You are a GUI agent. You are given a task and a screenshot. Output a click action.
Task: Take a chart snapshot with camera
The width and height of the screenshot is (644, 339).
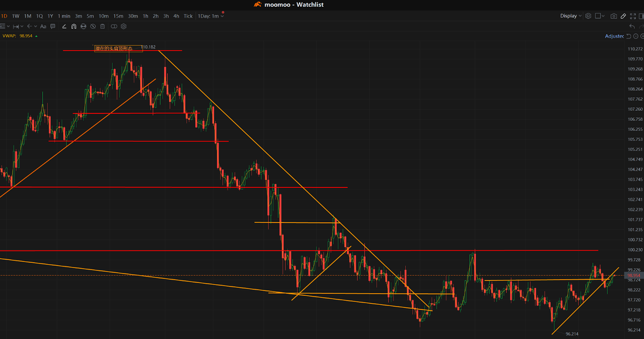614,16
